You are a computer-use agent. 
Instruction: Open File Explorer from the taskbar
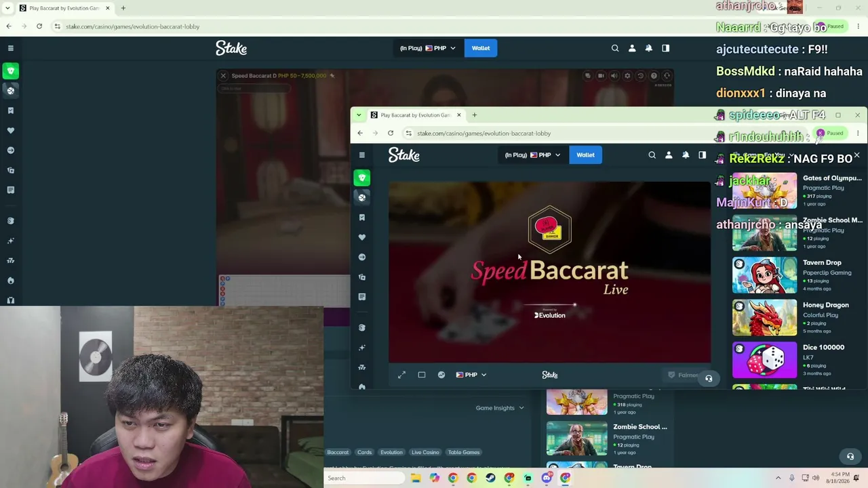click(x=416, y=478)
